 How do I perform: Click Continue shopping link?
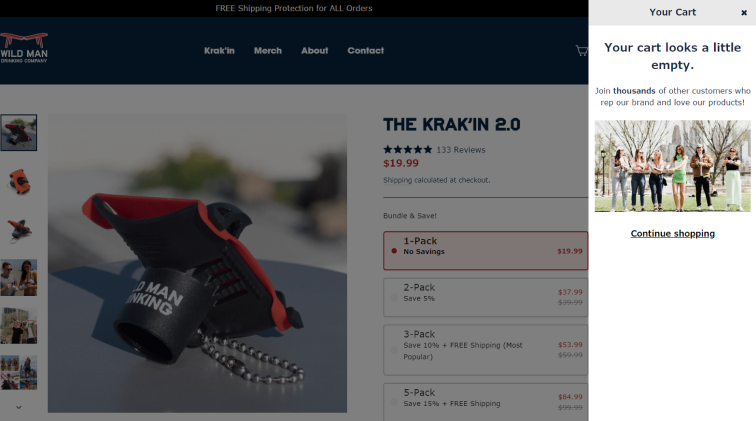tap(673, 233)
